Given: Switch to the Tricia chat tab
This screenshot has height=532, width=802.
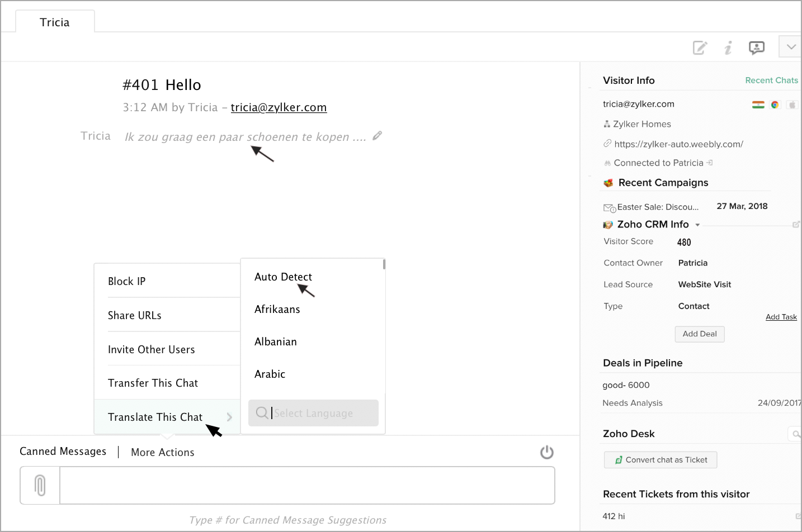Looking at the screenshot, I should pyautogui.click(x=55, y=22).
